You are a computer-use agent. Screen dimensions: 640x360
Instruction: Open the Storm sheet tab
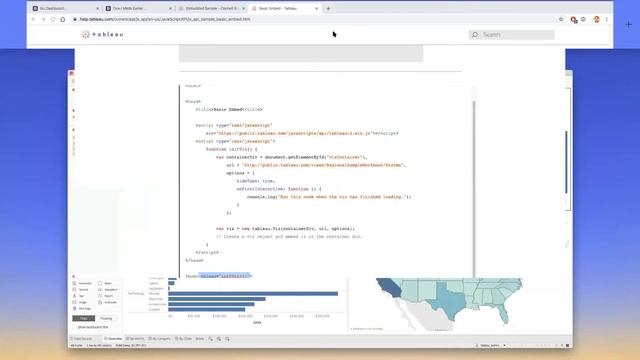tap(200, 339)
